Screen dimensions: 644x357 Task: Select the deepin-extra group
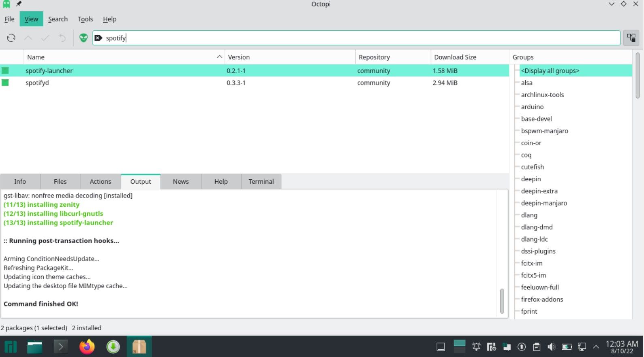pyautogui.click(x=539, y=191)
